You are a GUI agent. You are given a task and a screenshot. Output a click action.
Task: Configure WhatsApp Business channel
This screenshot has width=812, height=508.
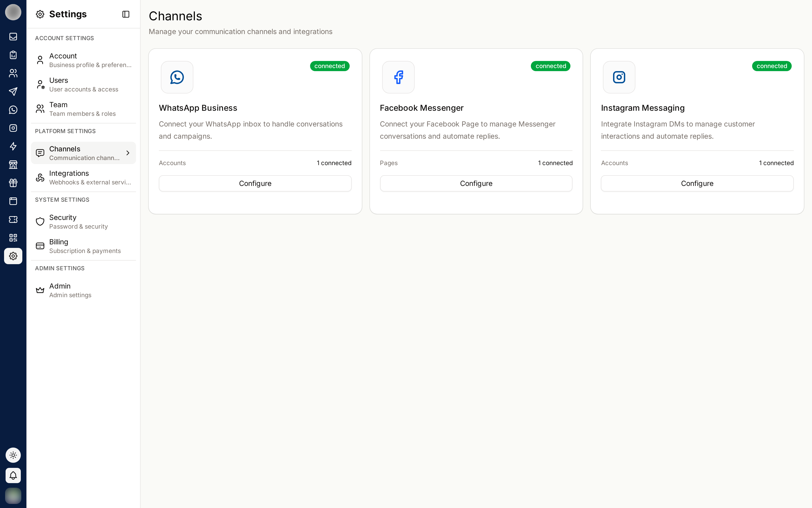[x=255, y=183]
